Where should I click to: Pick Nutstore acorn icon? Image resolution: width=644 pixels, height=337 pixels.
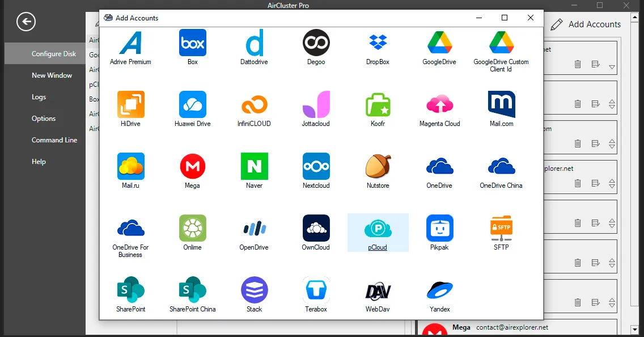pos(378,171)
